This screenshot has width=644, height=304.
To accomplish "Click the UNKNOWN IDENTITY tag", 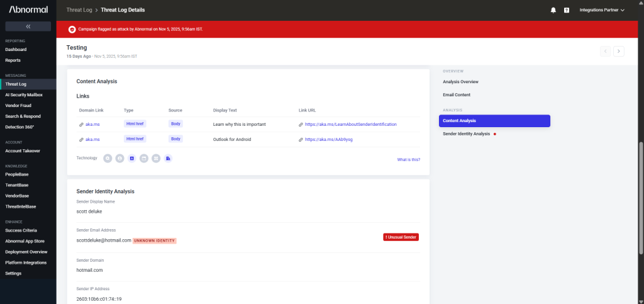I will click(155, 240).
